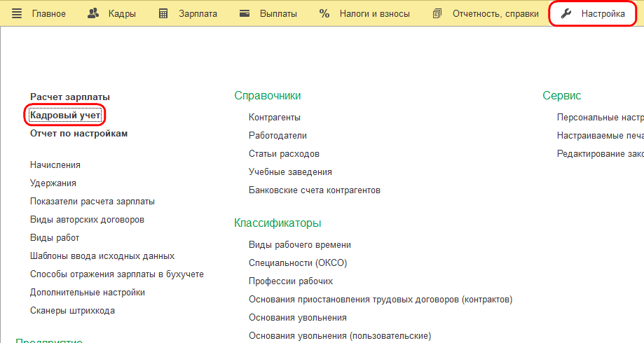The image size is (644, 343).
Task: Open Банковские счета контрагентов
Action: 315,190
